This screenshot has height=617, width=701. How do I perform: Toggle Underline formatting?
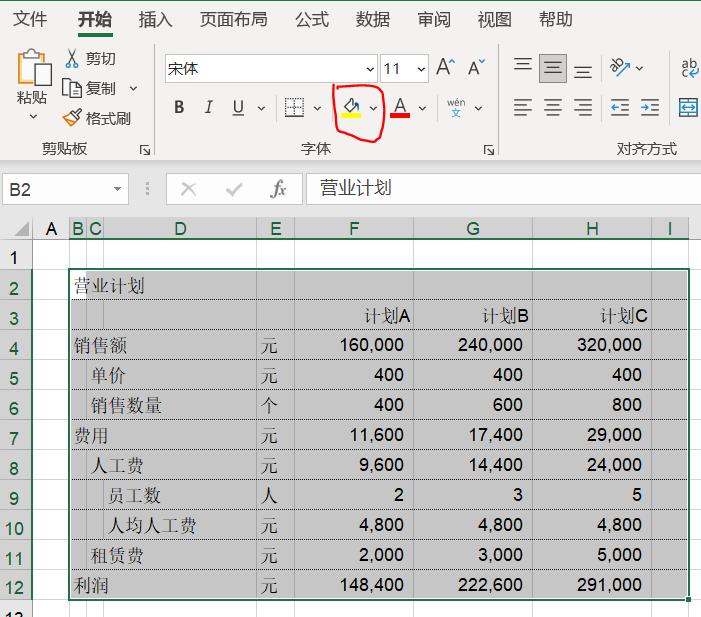(x=238, y=107)
